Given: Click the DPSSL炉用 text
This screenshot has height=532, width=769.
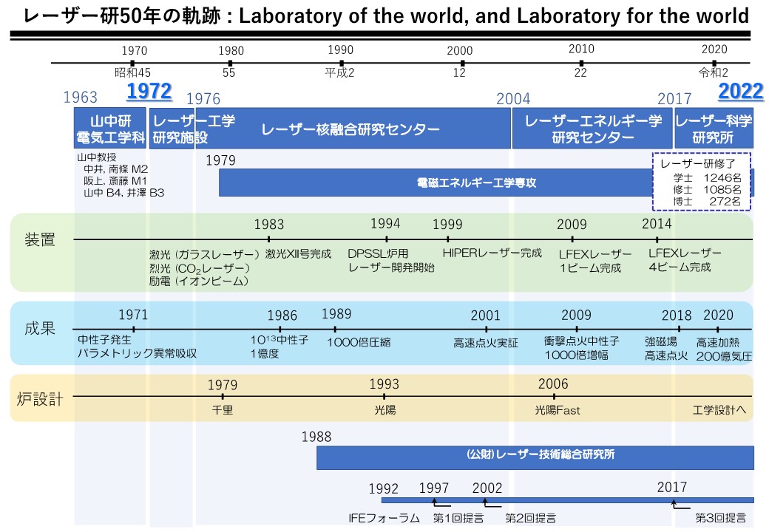Looking at the screenshot, I should click(x=378, y=253).
